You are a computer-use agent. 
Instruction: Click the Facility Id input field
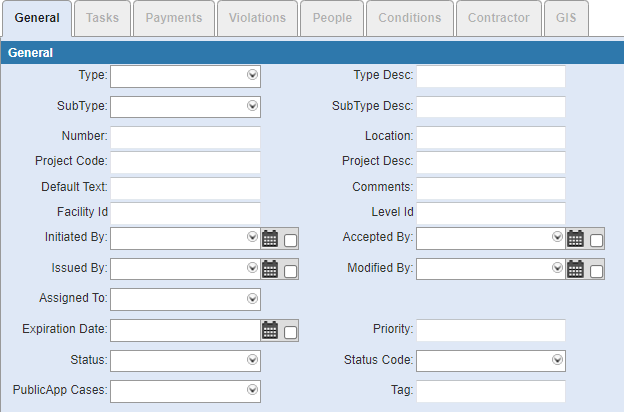click(x=185, y=213)
